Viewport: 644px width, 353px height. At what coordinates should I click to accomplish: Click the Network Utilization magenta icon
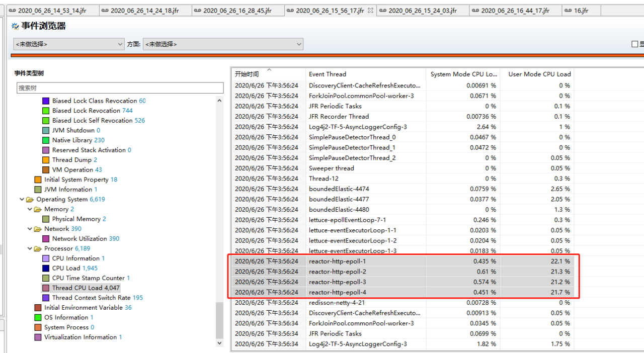(x=46, y=239)
